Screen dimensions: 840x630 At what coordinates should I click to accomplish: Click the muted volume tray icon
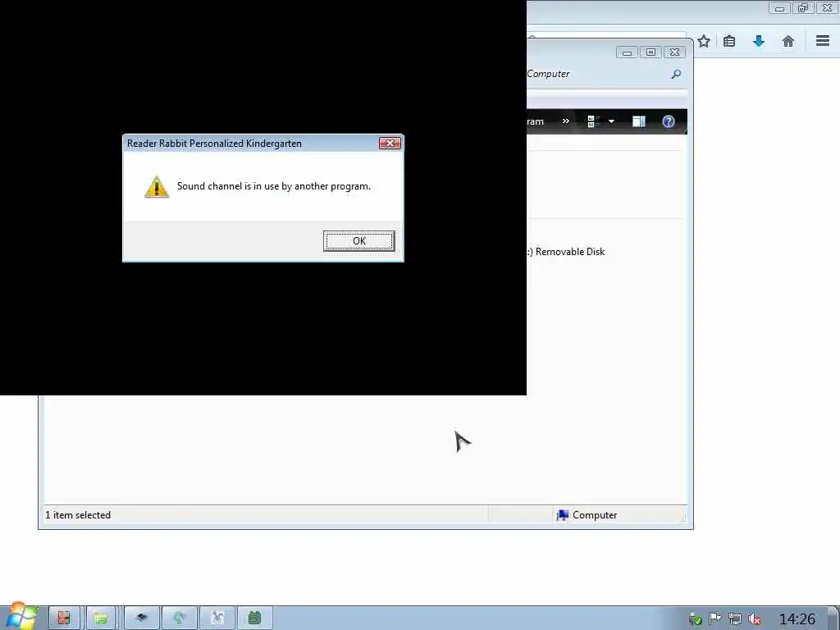[x=755, y=619]
